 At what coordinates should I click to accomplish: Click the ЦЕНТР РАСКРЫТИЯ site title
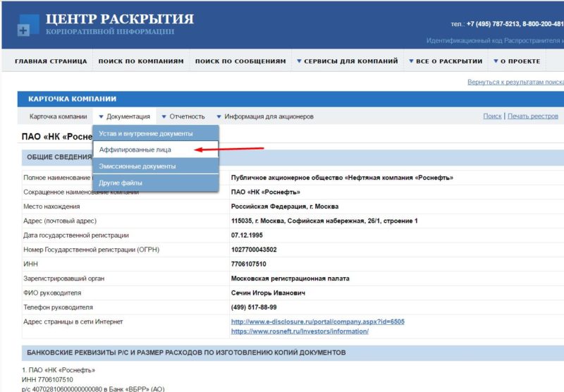pyautogui.click(x=120, y=19)
